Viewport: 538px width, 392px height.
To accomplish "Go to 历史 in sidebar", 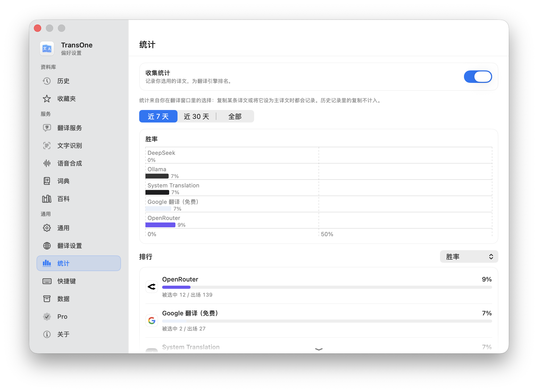I will click(79, 81).
